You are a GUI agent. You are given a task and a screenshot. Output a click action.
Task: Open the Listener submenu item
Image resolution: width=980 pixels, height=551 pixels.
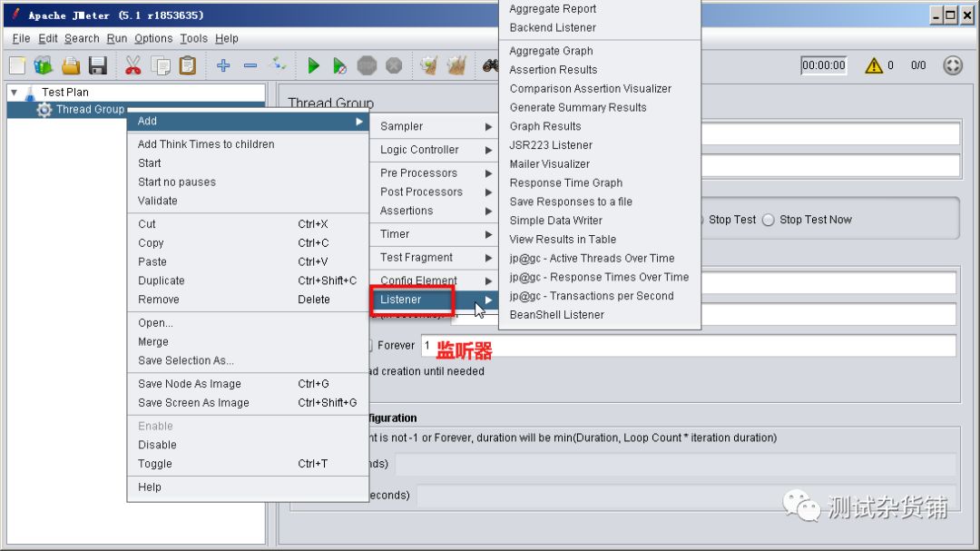(435, 300)
